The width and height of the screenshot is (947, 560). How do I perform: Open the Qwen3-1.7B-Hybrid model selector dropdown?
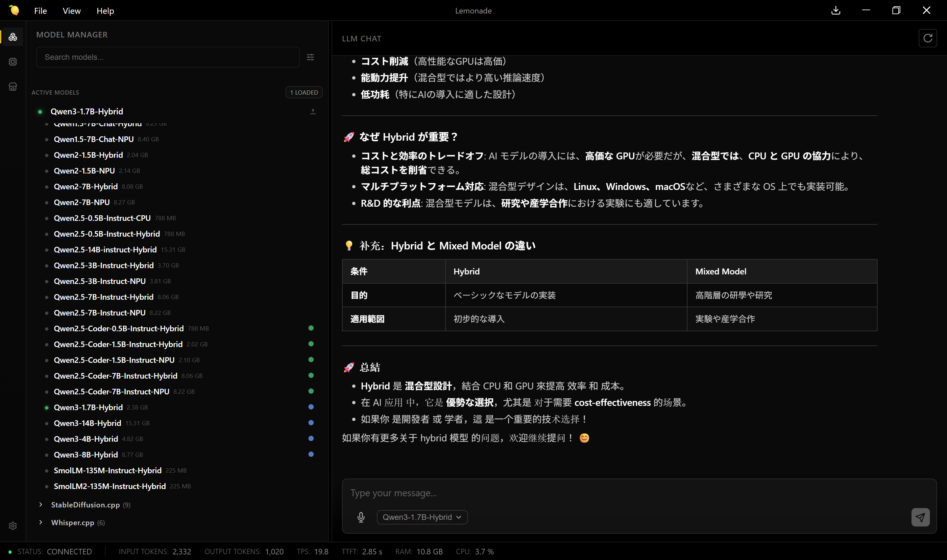click(422, 517)
